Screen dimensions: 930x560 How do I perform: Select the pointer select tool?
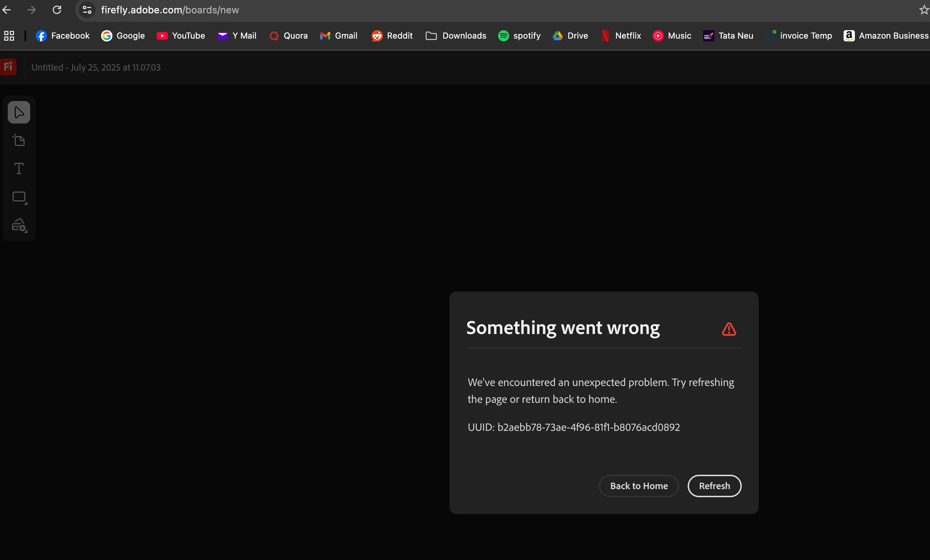pyautogui.click(x=19, y=112)
